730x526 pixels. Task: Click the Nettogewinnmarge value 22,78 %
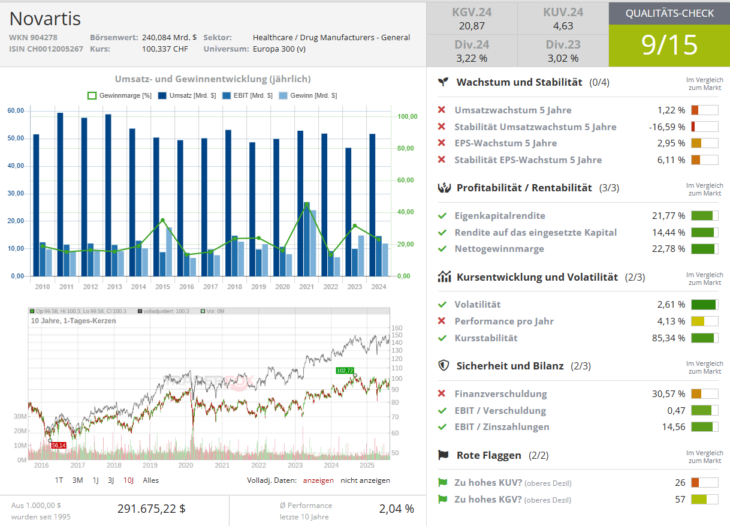pyautogui.click(x=669, y=249)
